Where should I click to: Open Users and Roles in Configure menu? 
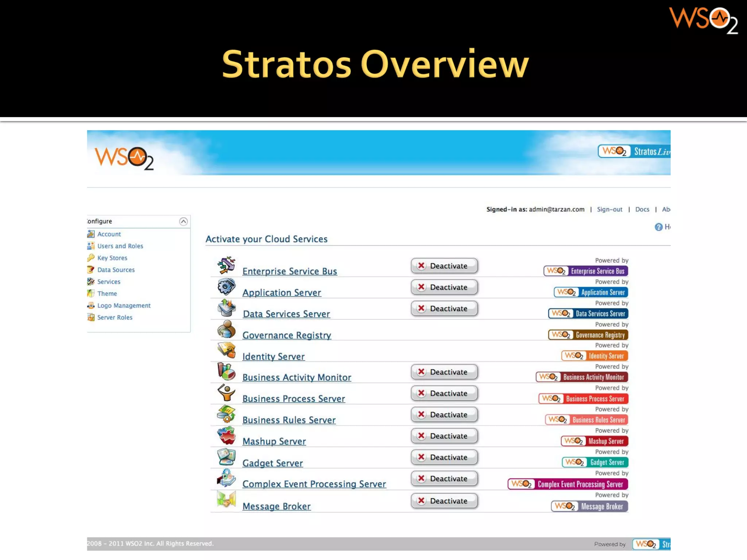click(120, 246)
